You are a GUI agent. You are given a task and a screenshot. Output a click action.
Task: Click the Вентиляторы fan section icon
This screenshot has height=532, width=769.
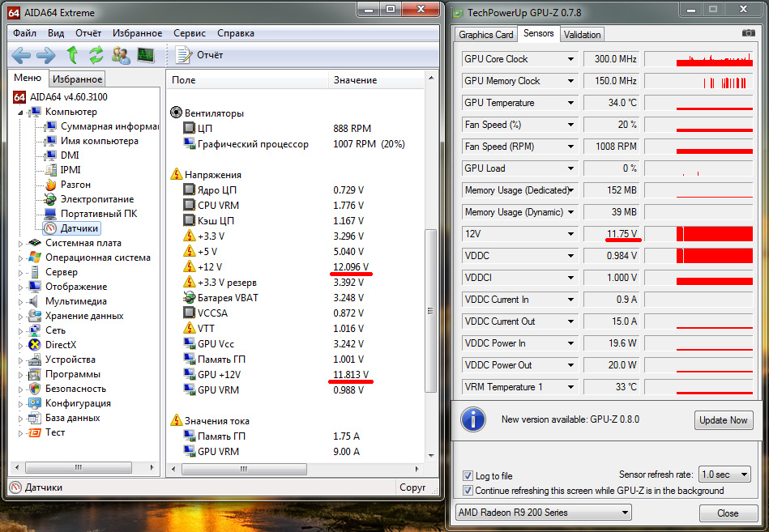(176, 113)
